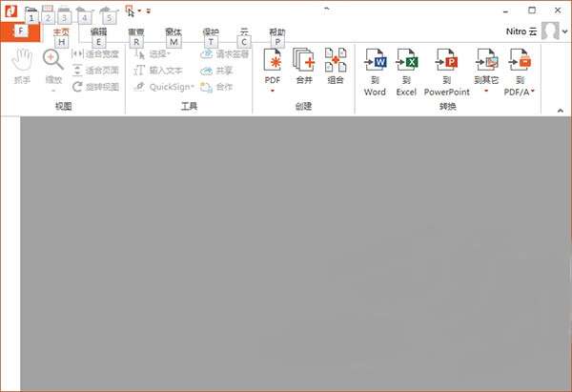Click the Open folder quick access icon

pos(31,10)
